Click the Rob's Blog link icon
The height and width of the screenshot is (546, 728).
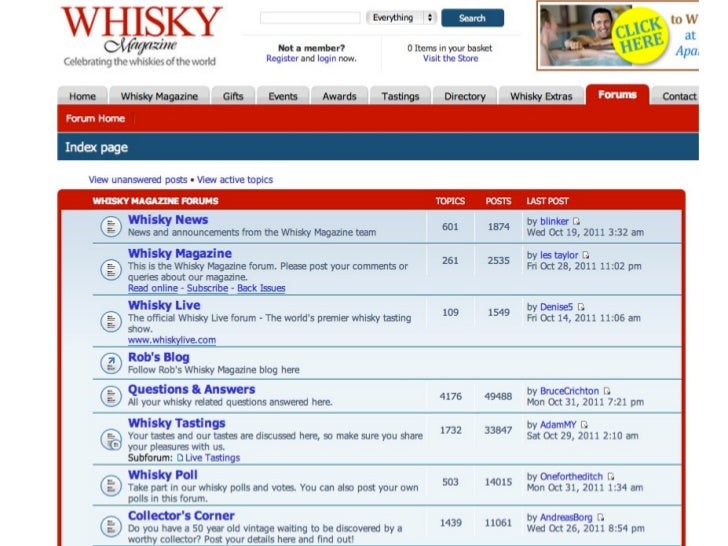[x=111, y=363]
